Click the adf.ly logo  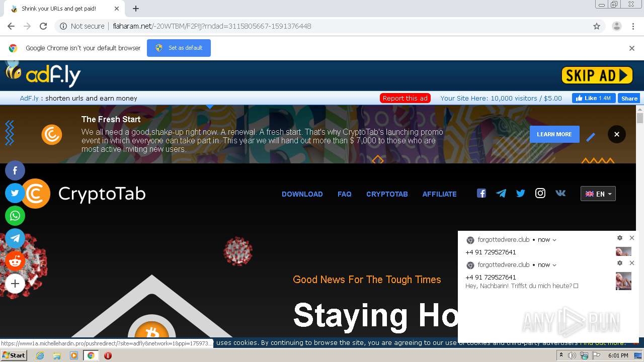click(x=43, y=74)
